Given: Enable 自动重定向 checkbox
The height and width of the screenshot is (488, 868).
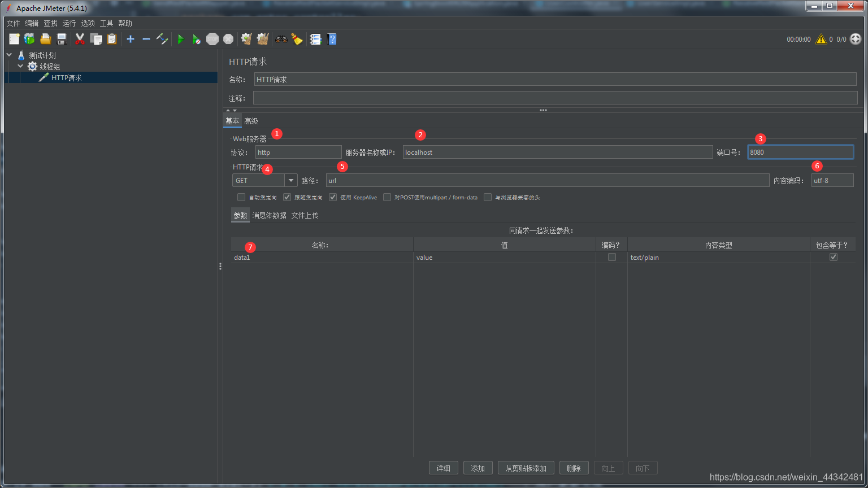Looking at the screenshot, I should click(x=241, y=197).
